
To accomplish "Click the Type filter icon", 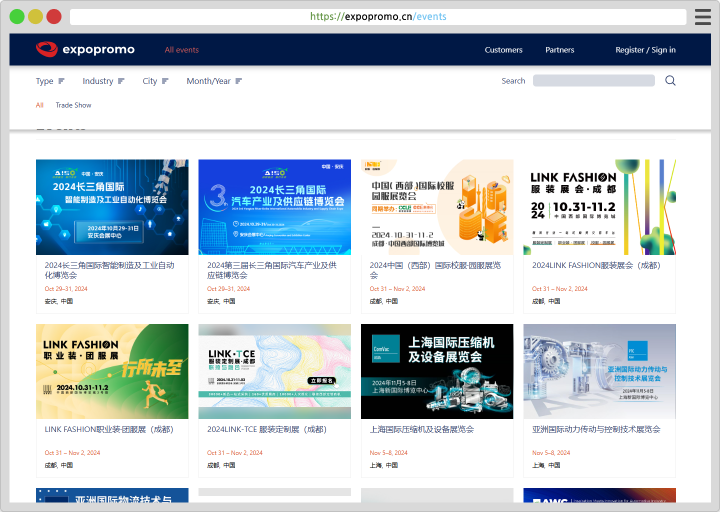I will [x=61, y=81].
